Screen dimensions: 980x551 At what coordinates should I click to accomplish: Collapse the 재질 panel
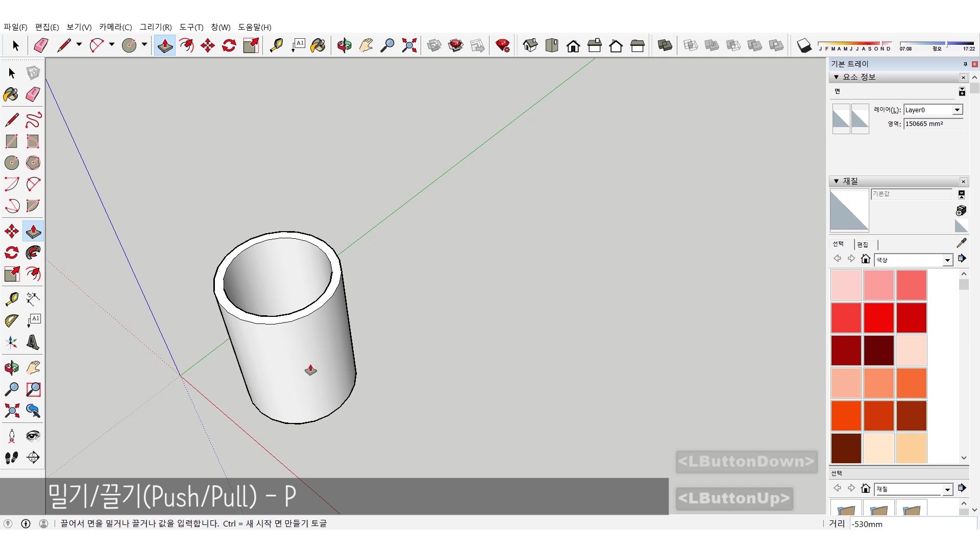[836, 181]
